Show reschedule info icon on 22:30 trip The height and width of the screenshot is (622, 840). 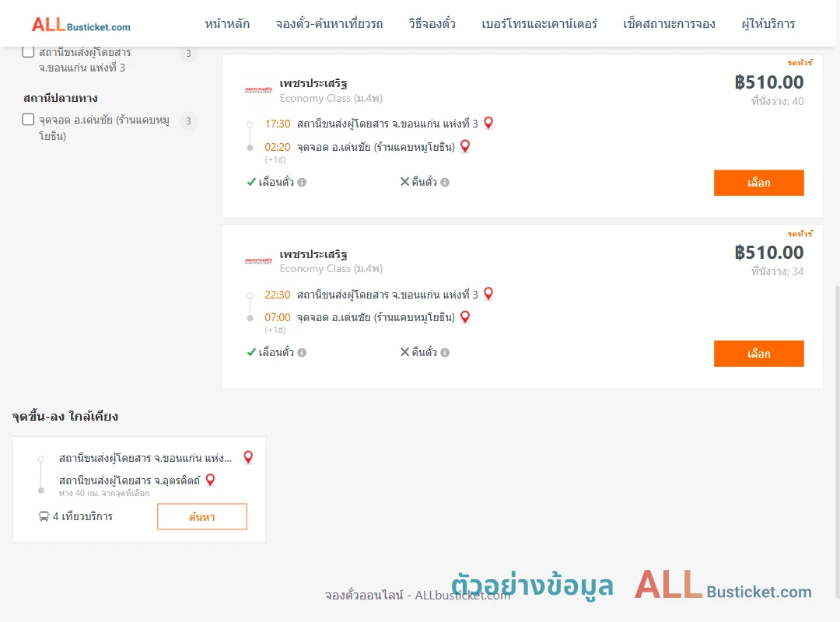pyautogui.click(x=302, y=352)
